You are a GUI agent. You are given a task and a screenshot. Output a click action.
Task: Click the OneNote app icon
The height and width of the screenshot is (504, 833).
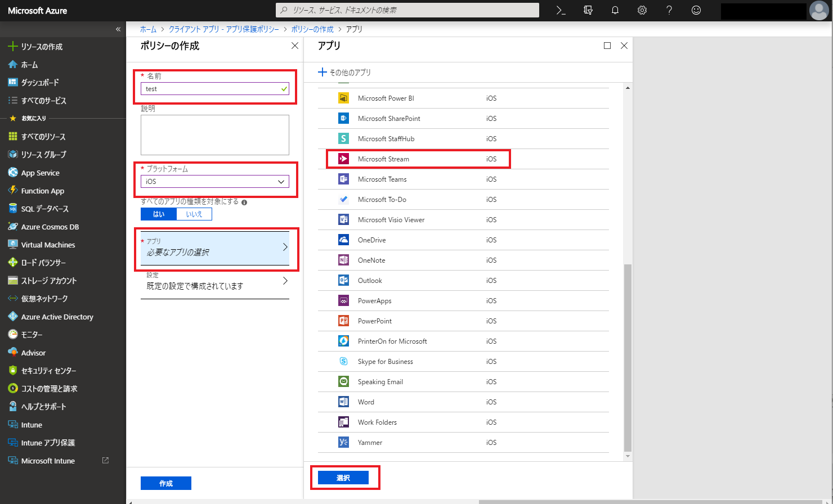pos(343,260)
